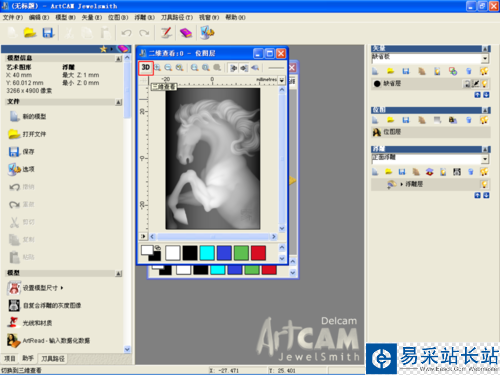Toggle the snapping icon on 缺省层 layer
This screenshot has height=375, width=500.
pos(476,84)
